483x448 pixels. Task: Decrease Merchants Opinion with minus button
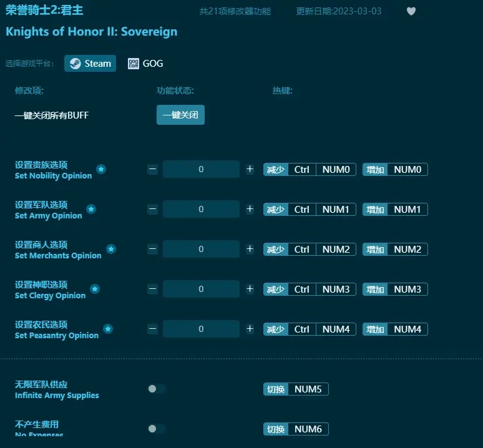(152, 249)
